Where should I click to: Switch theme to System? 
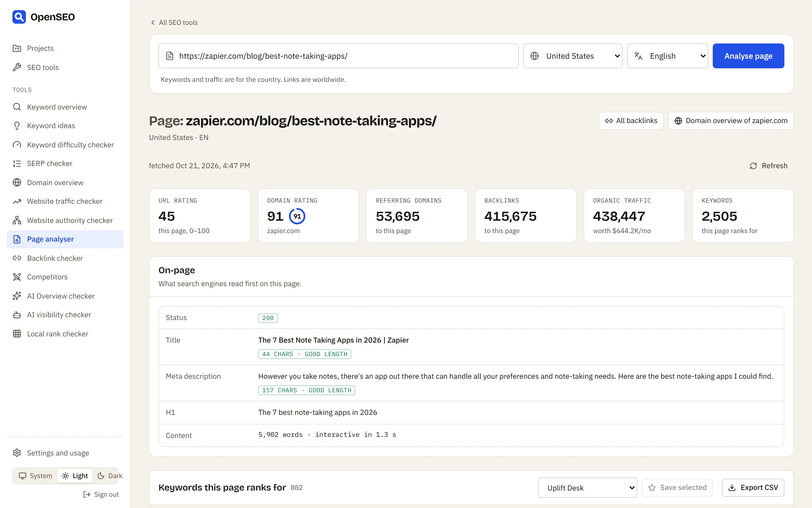coord(36,476)
